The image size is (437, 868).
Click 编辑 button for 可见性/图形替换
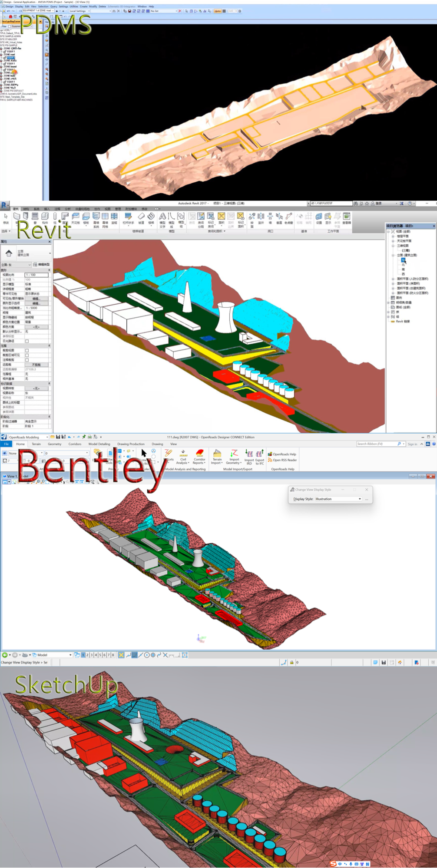point(36,299)
